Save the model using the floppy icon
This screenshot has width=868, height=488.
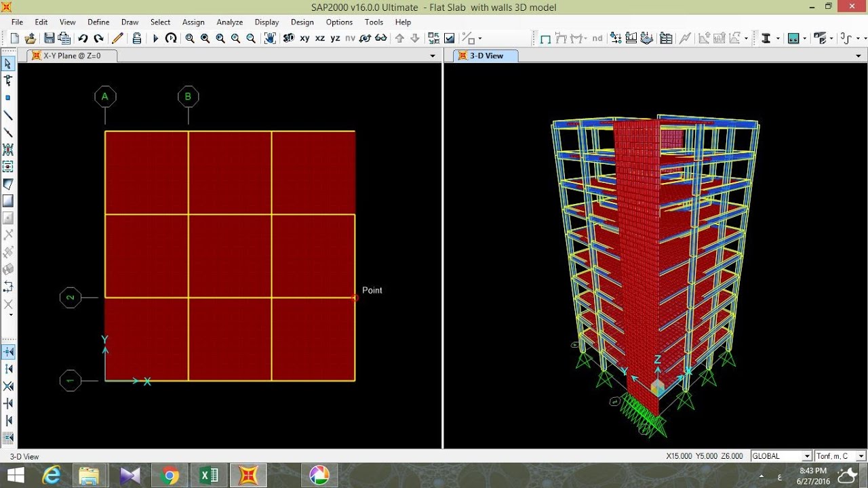pos(50,39)
